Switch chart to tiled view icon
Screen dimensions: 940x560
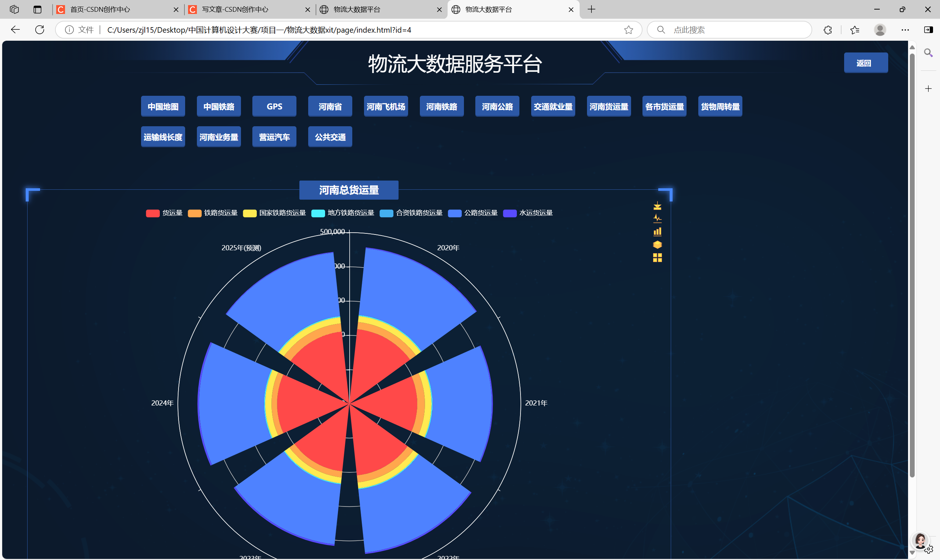657,257
